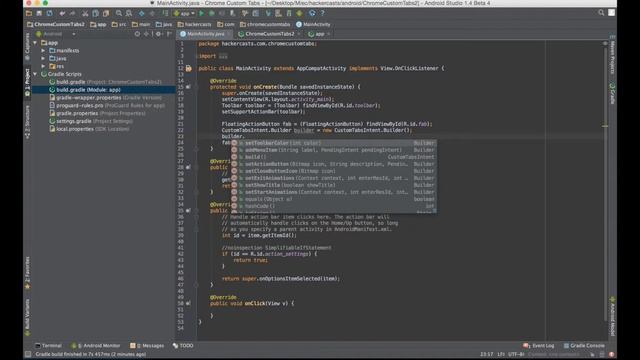Click the override gutter marker beside onCreate

[x=188, y=87]
